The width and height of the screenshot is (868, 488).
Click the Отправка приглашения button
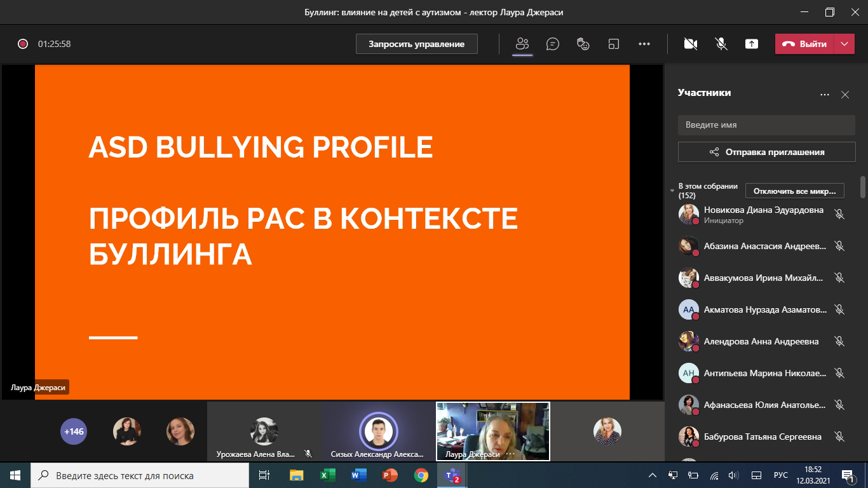click(766, 152)
